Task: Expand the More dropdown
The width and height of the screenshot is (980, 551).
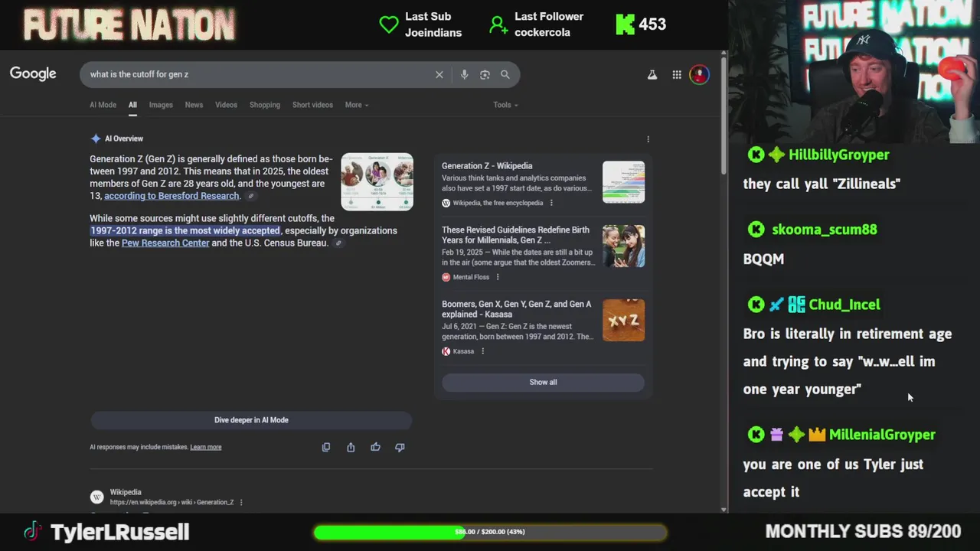Action: click(x=357, y=105)
